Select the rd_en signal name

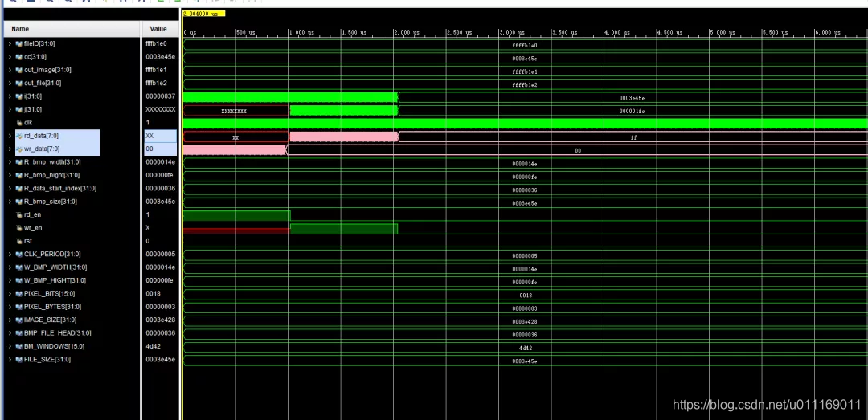(32, 214)
